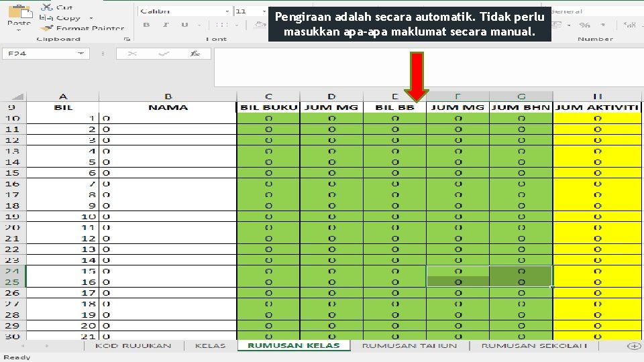Select column D header
This screenshot has height=362, width=644.
tap(331, 97)
